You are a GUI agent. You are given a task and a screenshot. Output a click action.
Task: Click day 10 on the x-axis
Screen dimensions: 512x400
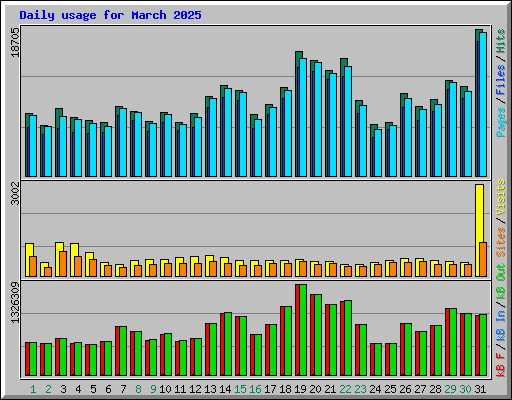[x=165, y=389]
